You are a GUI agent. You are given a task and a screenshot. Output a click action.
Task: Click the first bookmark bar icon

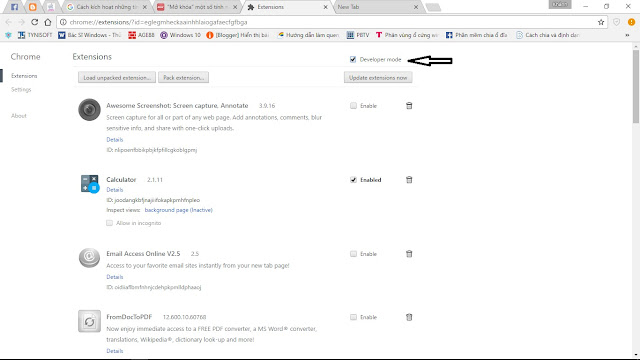[x=9, y=35]
